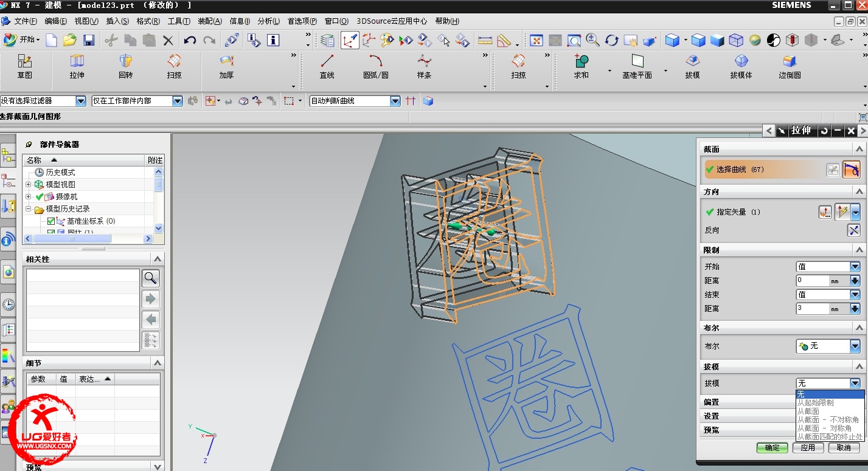Click the 求和 unite tool
868x471 pixels.
click(581, 67)
